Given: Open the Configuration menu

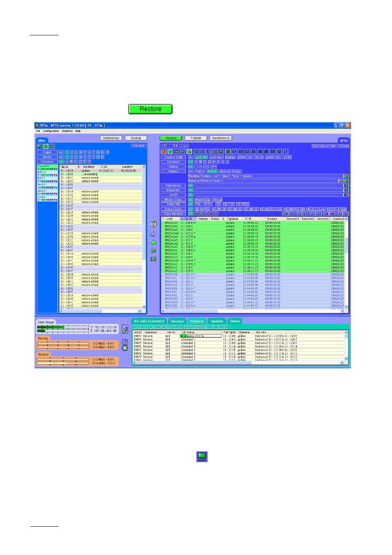Looking at the screenshot, I should coord(51,131).
